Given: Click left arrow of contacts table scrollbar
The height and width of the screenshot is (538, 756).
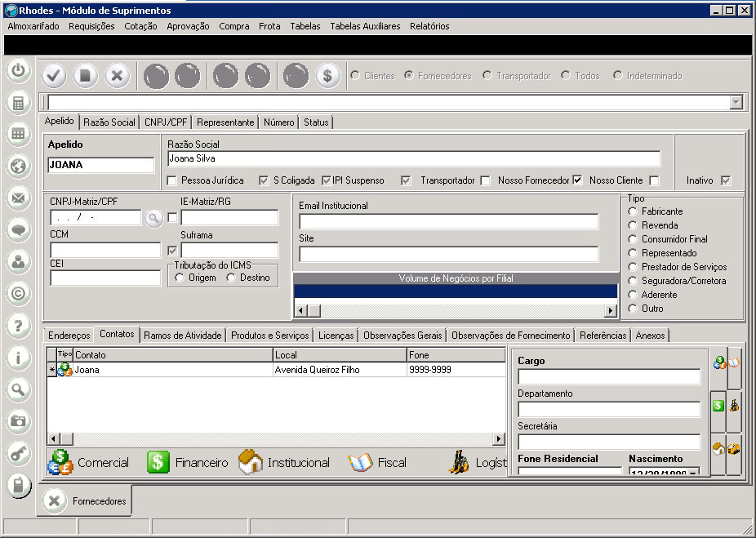Looking at the screenshot, I should (x=53, y=438).
